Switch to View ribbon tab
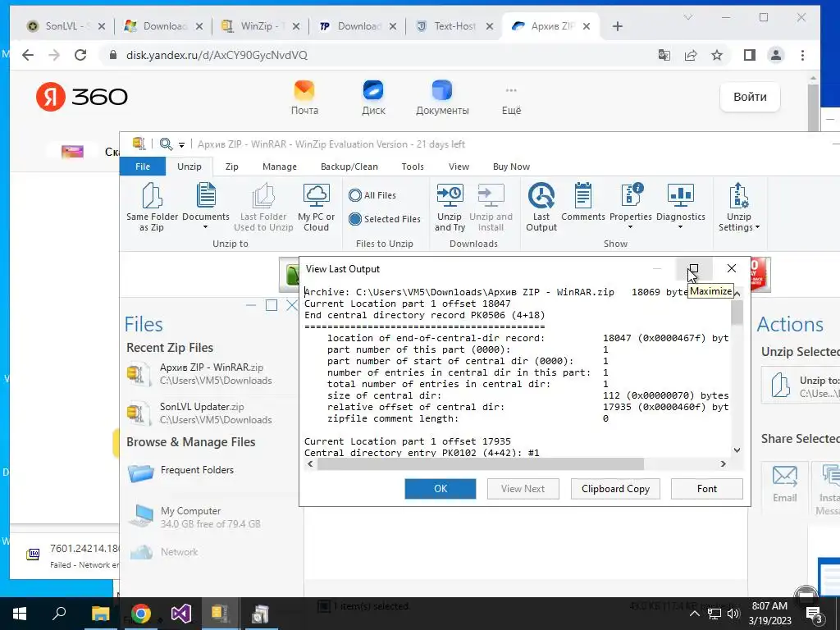The image size is (840, 630). point(459,167)
